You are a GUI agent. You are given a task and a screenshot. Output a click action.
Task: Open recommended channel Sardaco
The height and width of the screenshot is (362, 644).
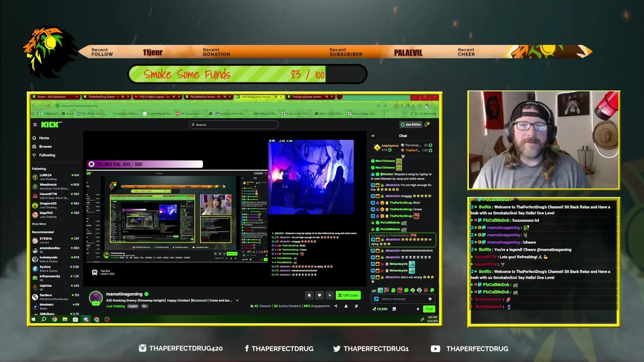coord(56,297)
